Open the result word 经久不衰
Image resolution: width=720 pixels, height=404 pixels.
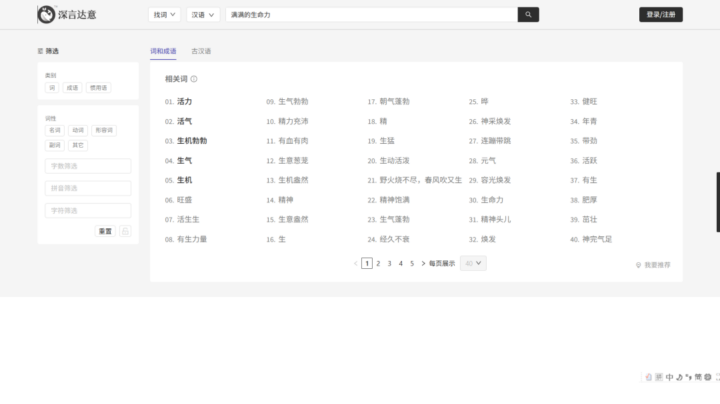[394, 239]
